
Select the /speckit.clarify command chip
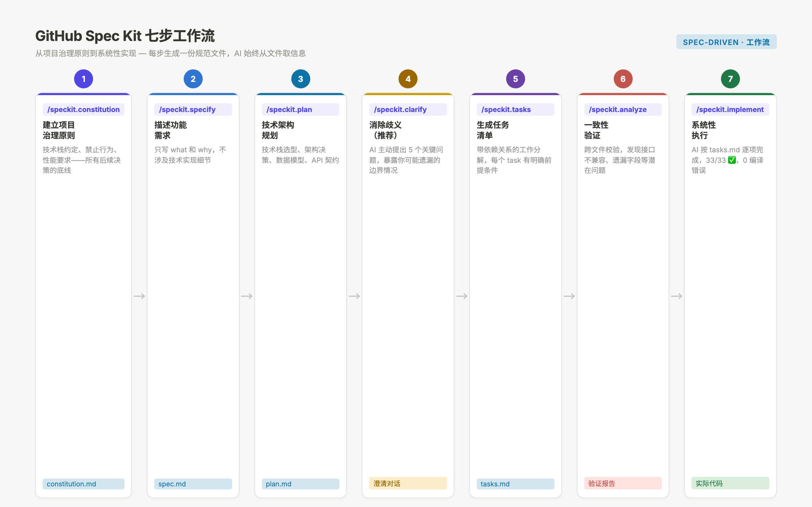pos(408,110)
